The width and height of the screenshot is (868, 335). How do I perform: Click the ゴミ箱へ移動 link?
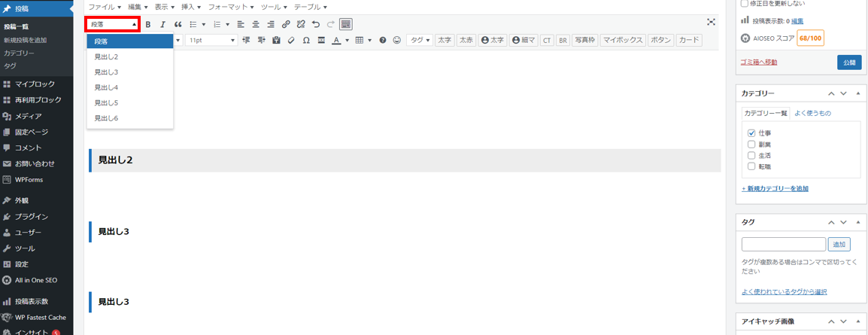pyautogui.click(x=759, y=62)
